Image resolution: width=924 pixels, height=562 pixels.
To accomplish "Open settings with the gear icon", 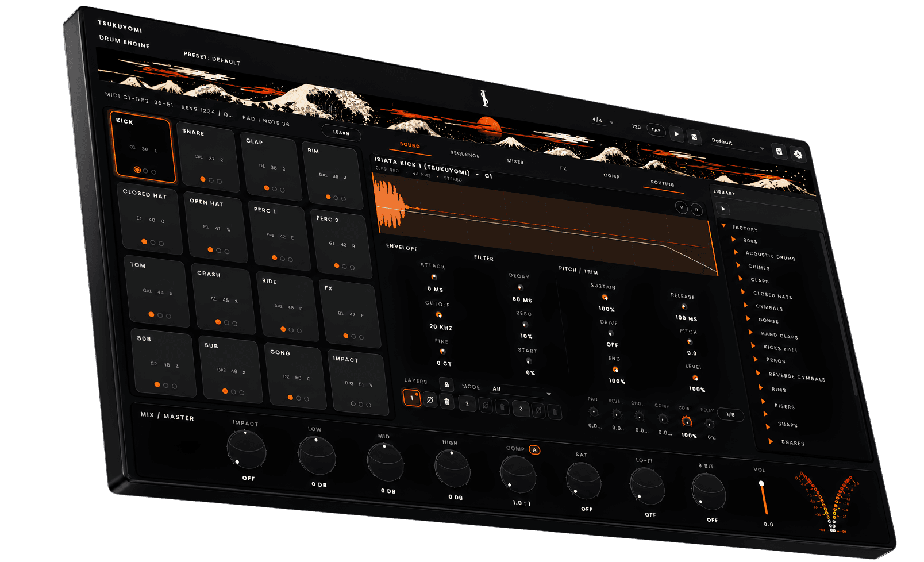I will tap(798, 154).
